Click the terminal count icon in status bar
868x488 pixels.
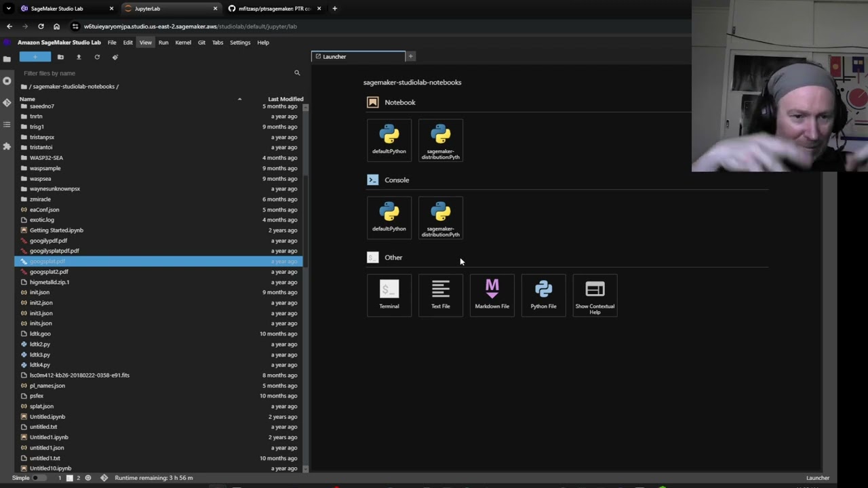69,478
